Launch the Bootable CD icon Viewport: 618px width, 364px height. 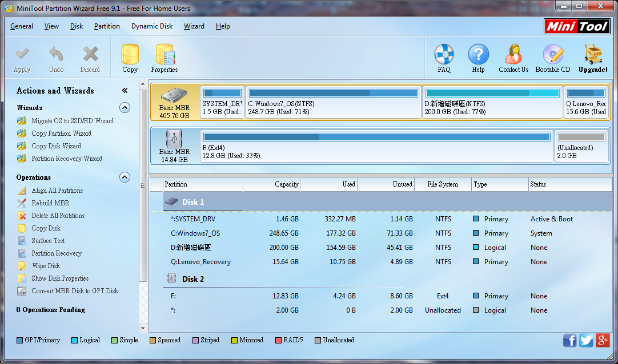[x=553, y=54]
